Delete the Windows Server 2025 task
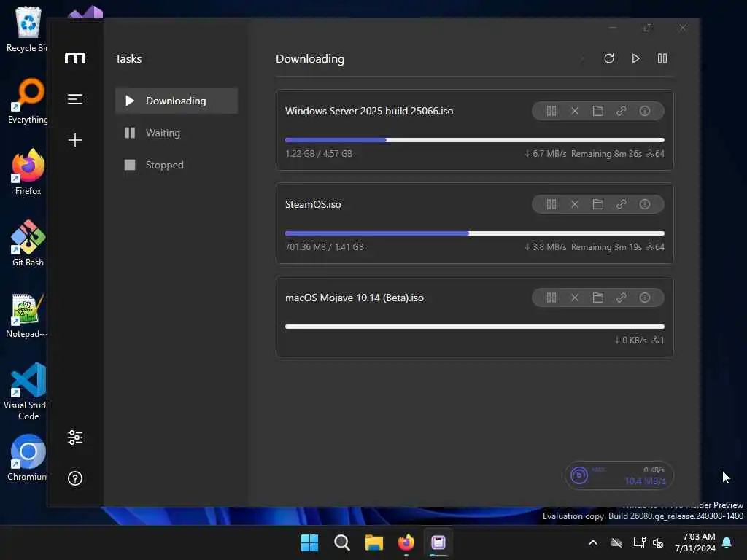Viewport: 747px width, 560px height. pos(575,111)
